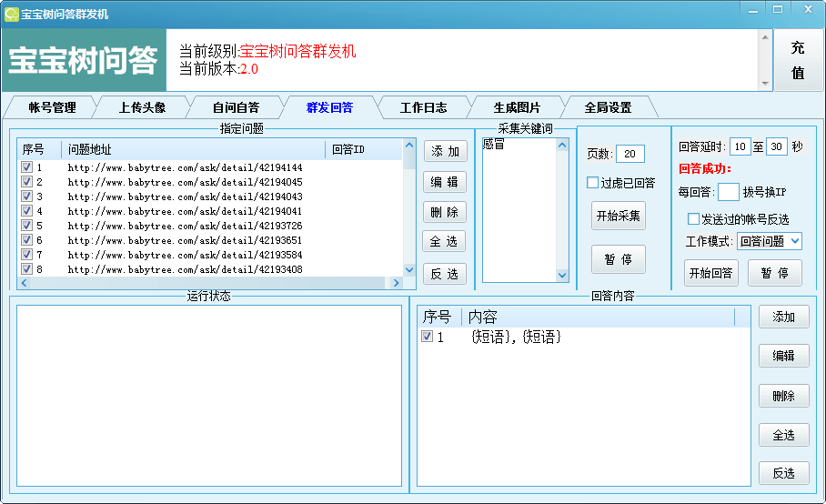The width and height of the screenshot is (826, 504).
Task: Click the question list horizontal scrollbar track
Action: tap(209, 283)
